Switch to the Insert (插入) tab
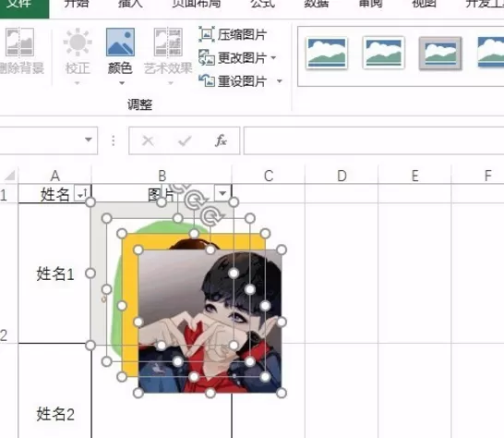The height and width of the screenshot is (438, 504). [x=130, y=4]
